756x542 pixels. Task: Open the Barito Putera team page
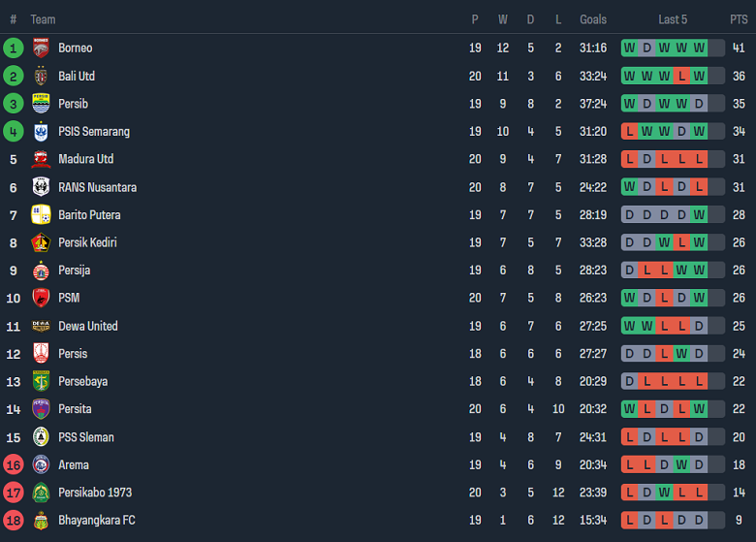pos(89,215)
